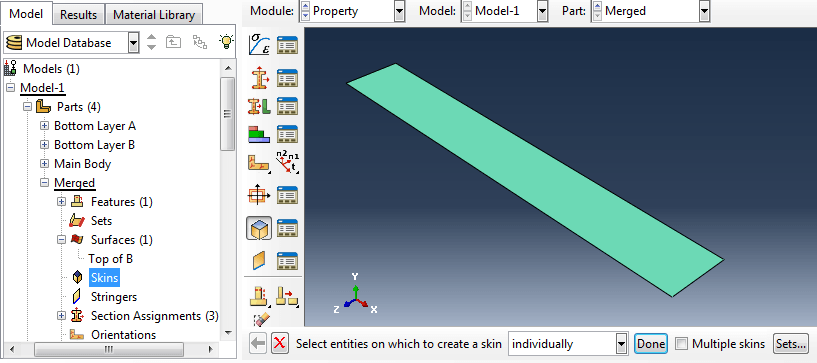Click the green plate surface in viewport

[536, 180]
